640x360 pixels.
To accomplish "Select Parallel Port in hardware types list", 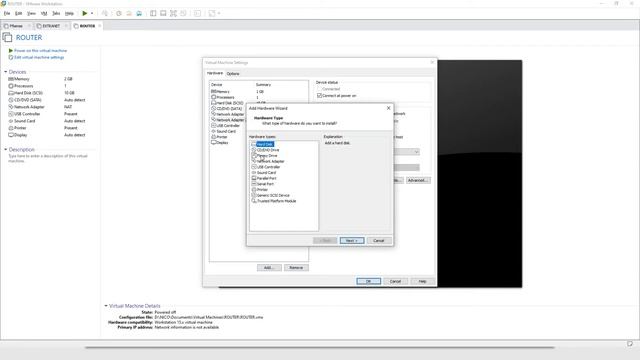I will point(266,178).
